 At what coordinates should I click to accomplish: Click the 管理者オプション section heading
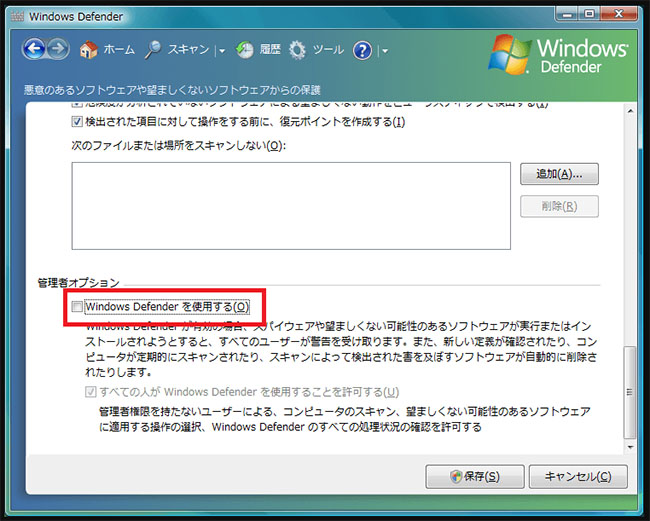pos(78,283)
